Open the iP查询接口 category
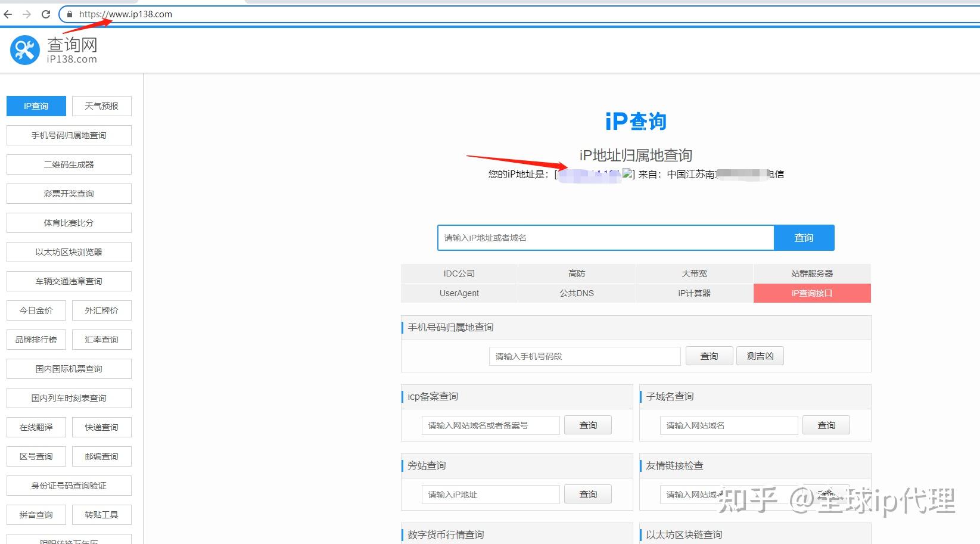This screenshot has width=980, height=544. click(x=811, y=293)
